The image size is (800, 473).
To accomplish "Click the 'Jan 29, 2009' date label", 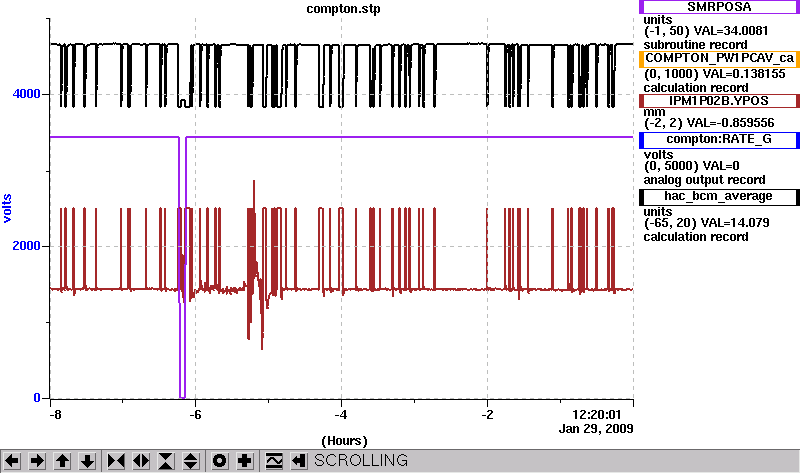I will tap(596, 429).
